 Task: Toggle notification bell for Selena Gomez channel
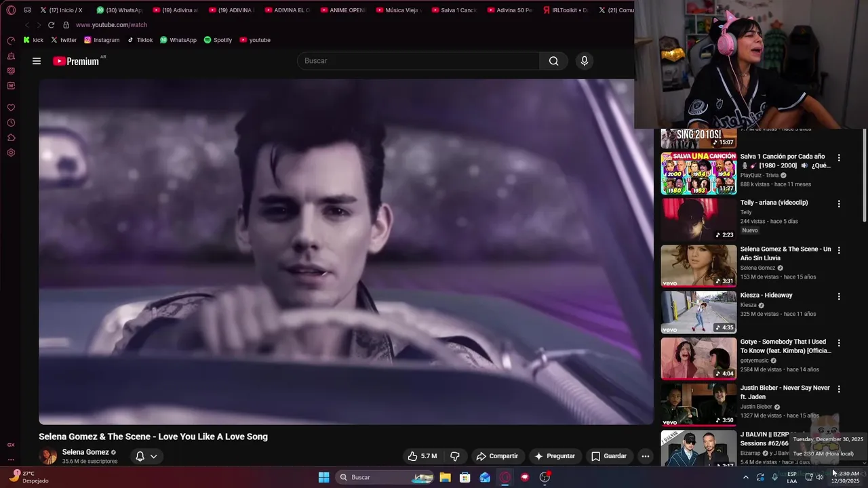(x=140, y=456)
